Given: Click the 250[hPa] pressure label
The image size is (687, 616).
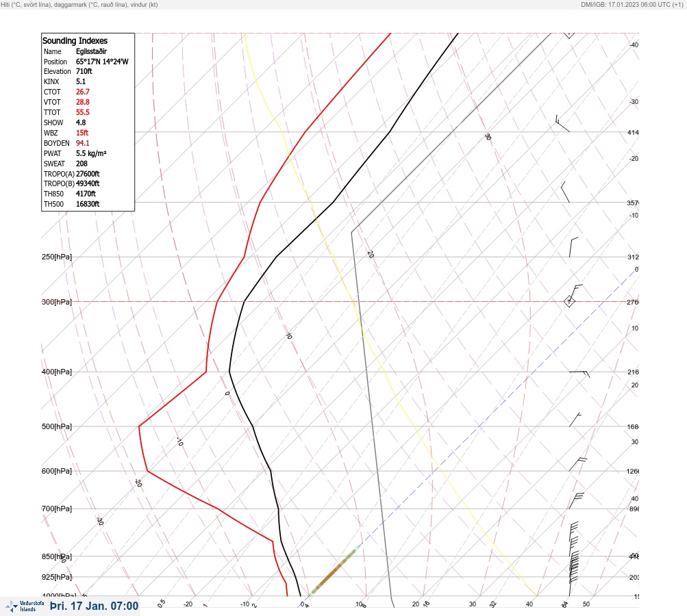Looking at the screenshot, I should point(57,257).
